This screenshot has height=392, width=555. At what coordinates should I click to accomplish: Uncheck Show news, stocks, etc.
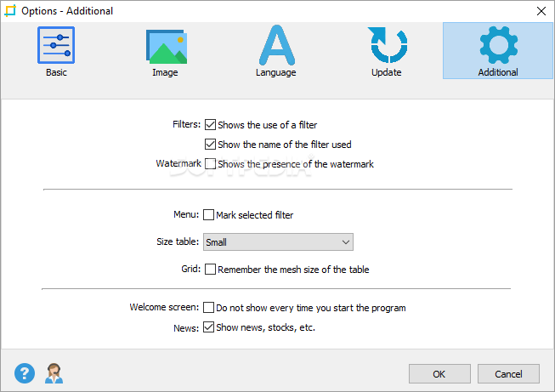point(208,327)
